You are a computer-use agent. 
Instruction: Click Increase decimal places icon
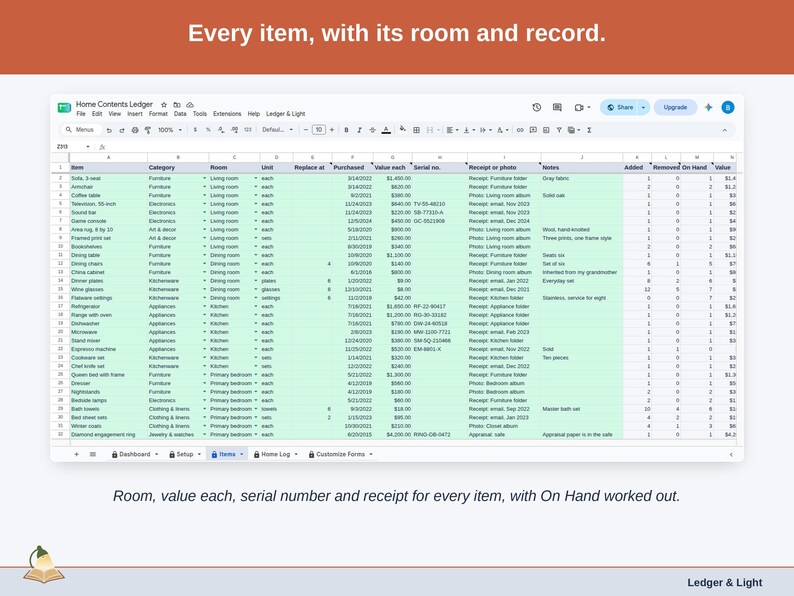tap(234, 130)
